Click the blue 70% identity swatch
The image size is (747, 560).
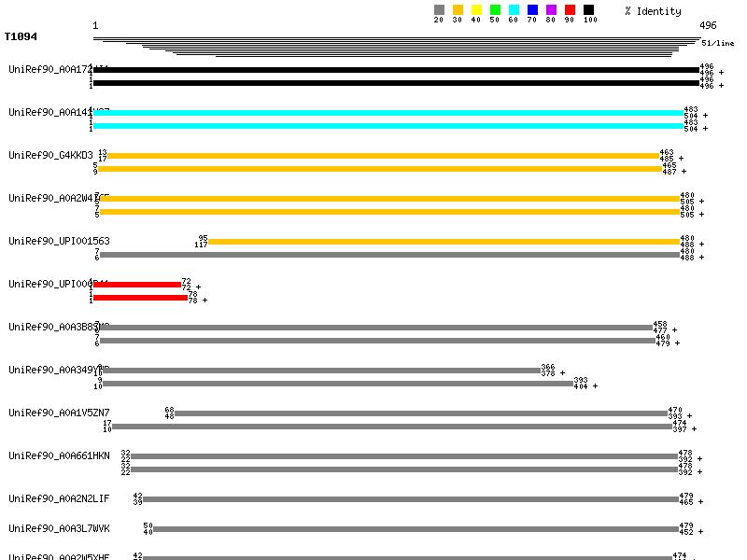tap(532, 10)
